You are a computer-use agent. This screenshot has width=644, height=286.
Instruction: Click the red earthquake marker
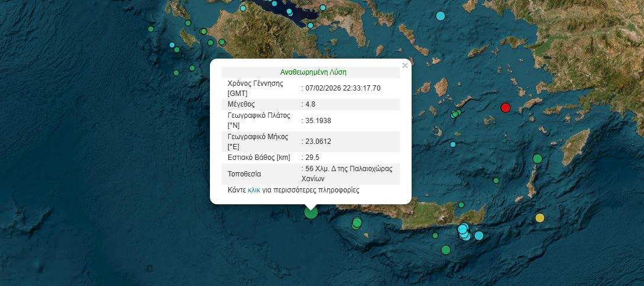pyautogui.click(x=505, y=107)
